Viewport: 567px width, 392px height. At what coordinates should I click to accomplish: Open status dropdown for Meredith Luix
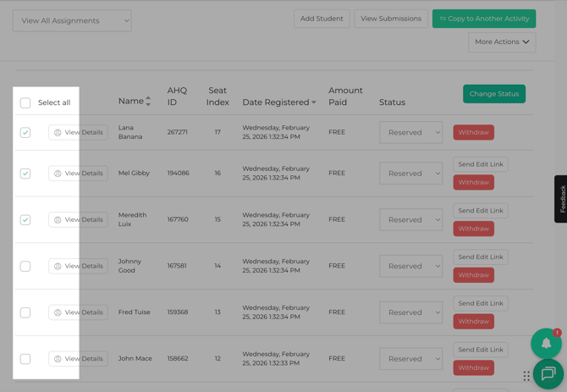(410, 220)
